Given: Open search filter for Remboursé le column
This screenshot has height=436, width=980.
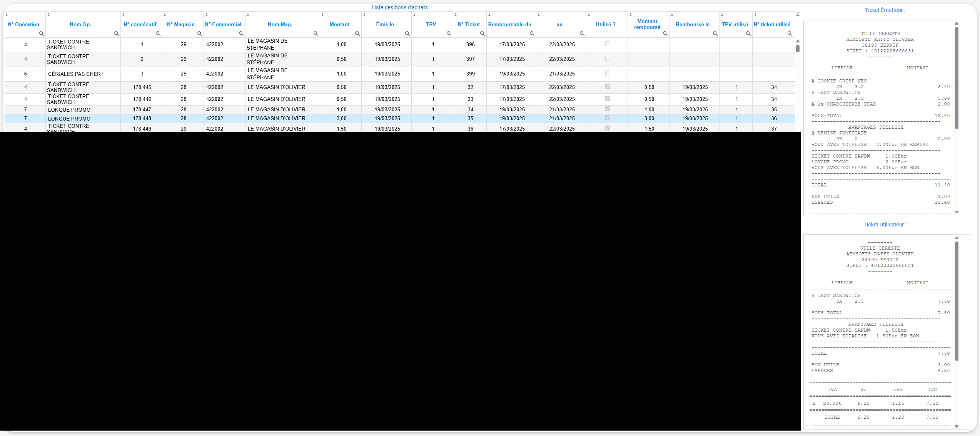Looking at the screenshot, I should click(715, 34).
